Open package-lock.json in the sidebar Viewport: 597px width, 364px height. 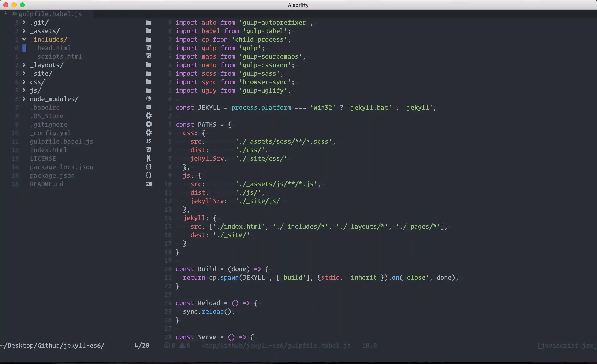[62, 167]
